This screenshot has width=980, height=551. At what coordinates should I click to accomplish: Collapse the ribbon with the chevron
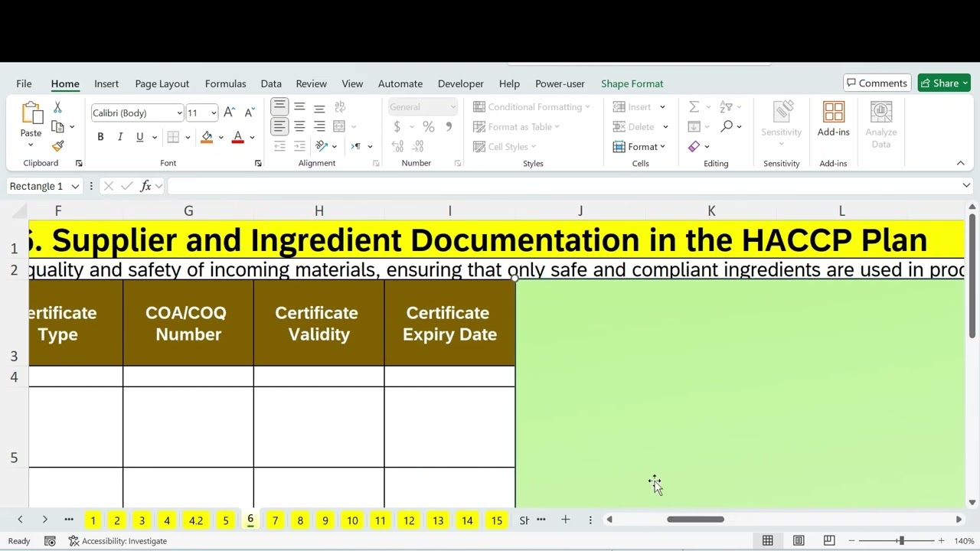960,163
